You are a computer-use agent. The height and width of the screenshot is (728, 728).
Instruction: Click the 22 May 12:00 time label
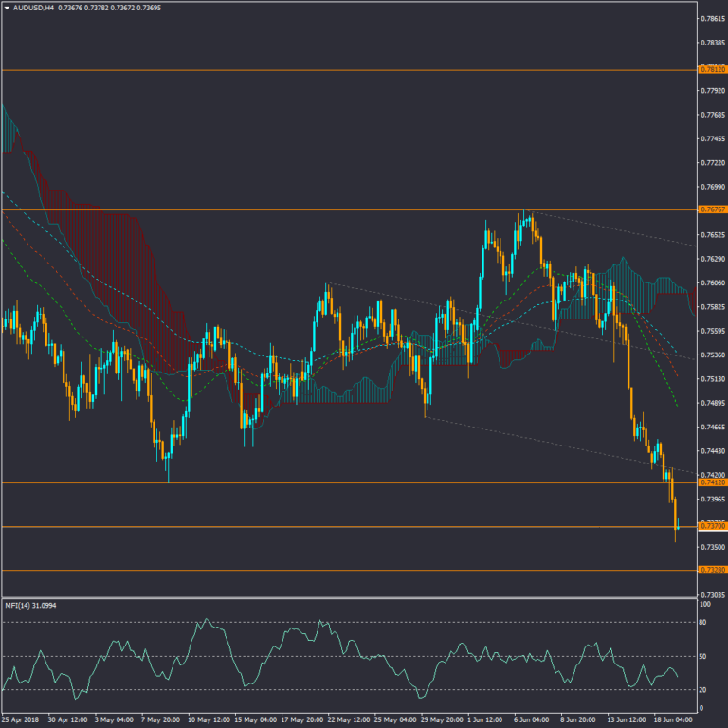click(348, 720)
